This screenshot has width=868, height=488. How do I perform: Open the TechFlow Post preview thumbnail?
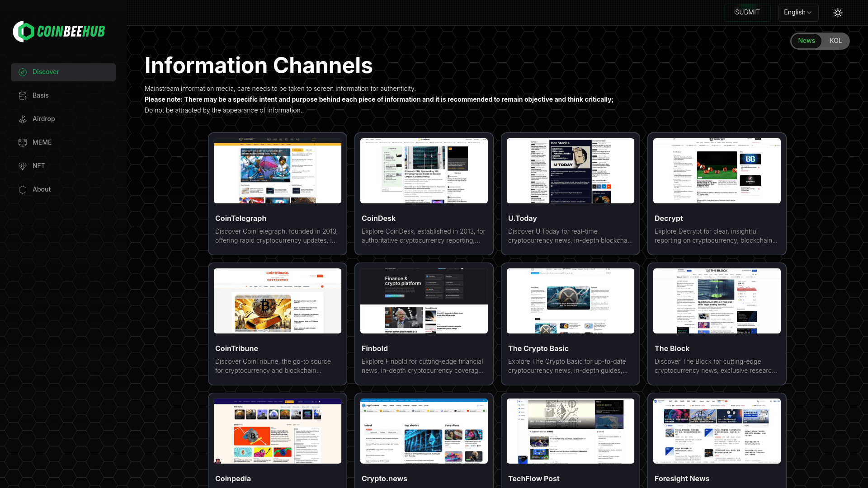pos(571,431)
